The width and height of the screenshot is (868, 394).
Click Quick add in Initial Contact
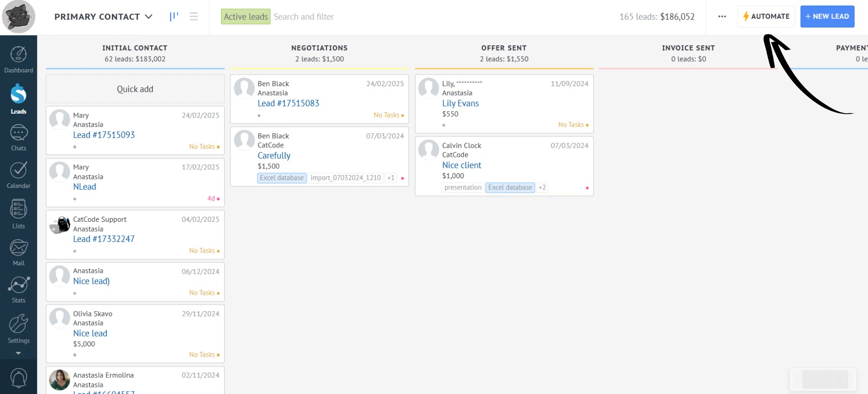coord(135,89)
